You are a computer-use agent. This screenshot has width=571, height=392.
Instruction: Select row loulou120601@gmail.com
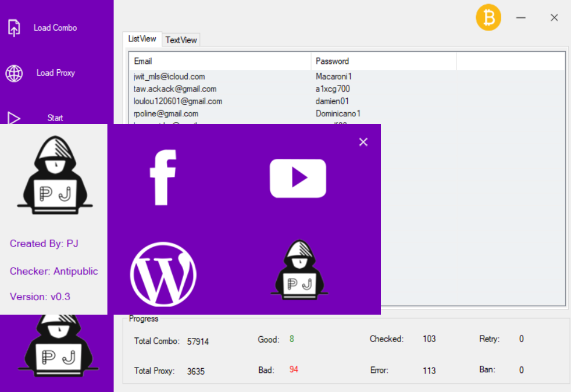(x=347, y=101)
